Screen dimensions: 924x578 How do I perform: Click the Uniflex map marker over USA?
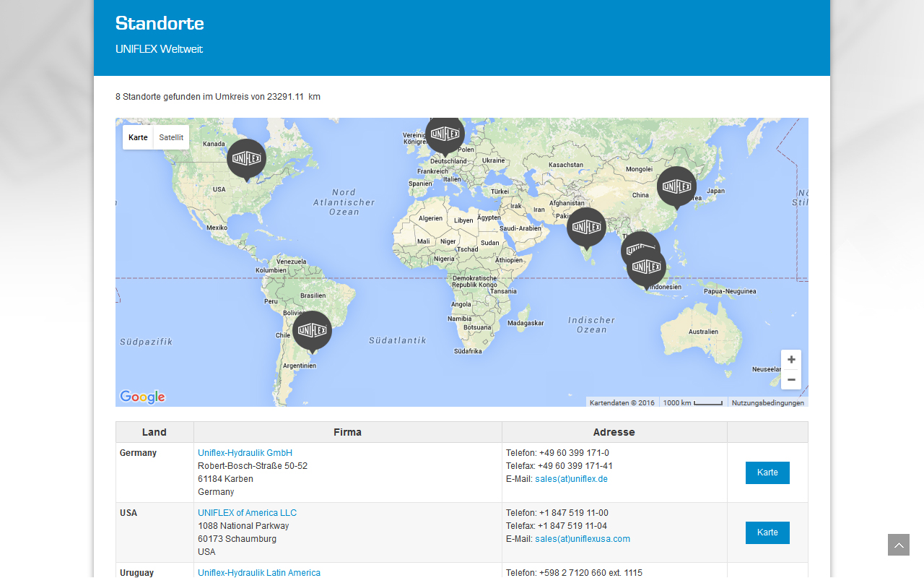pos(246,159)
